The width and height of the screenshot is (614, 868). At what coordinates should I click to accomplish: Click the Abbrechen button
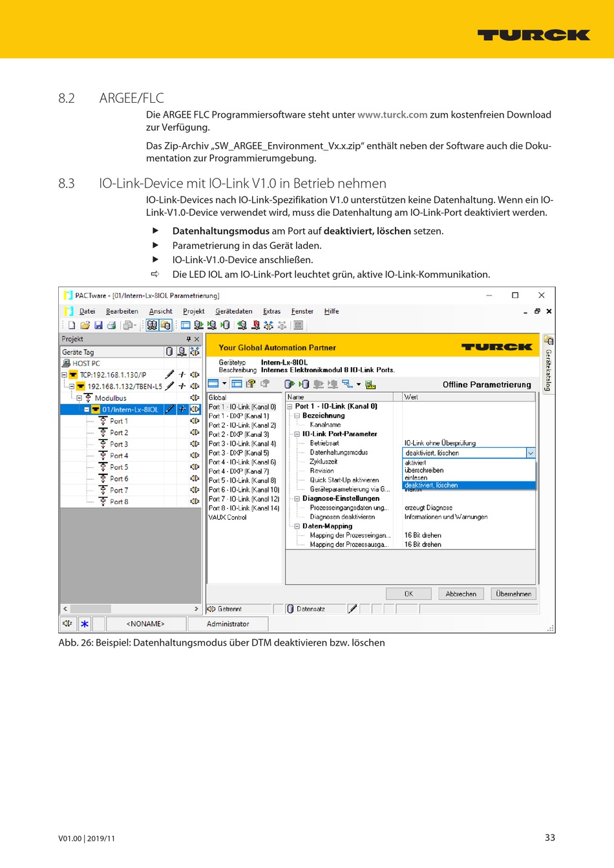coord(461,594)
